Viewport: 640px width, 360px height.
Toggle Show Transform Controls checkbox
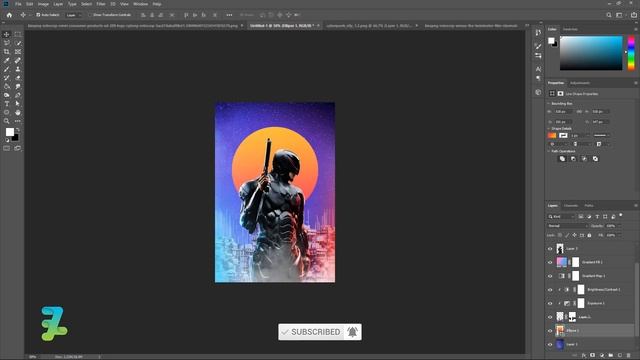[x=91, y=15]
